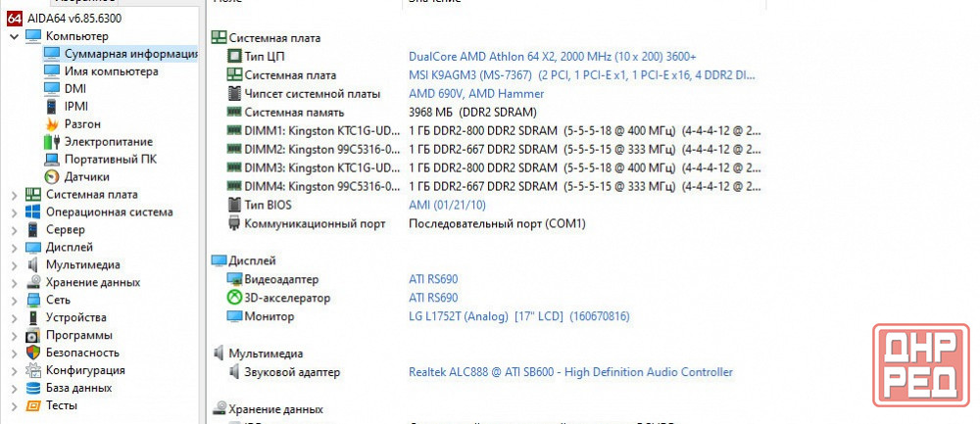This screenshot has height=424, width=980.
Task: Select the Программы tree label
Action: pos(79,335)
